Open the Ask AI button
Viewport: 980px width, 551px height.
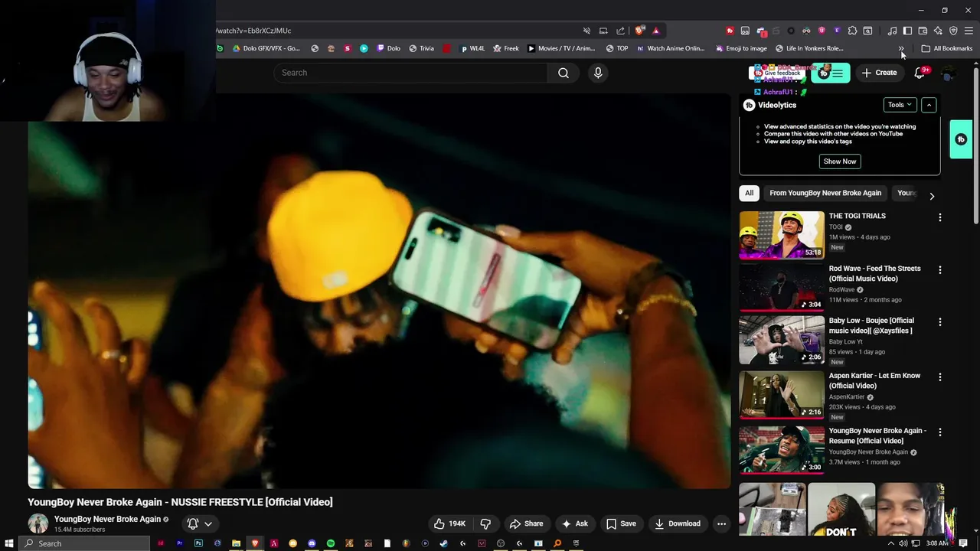[575, 523]
